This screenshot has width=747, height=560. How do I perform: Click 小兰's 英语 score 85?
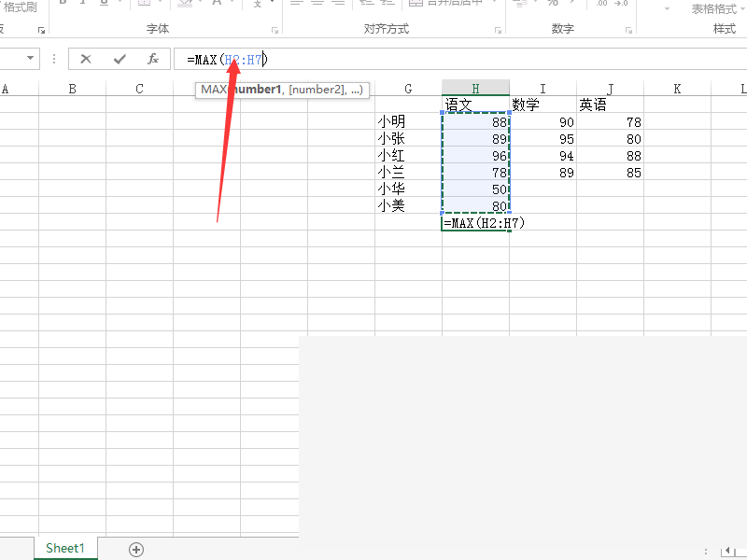[x=611, y=172]
